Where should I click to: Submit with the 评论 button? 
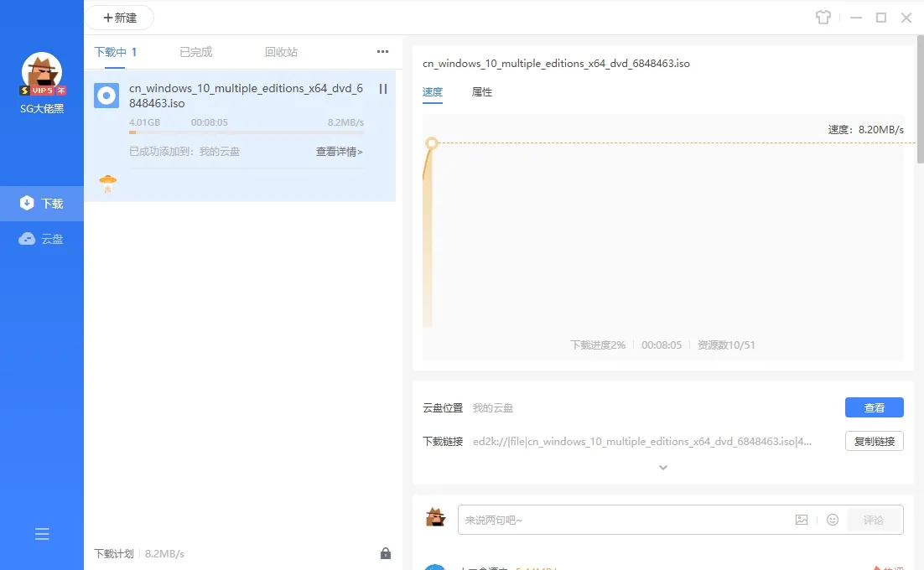point(874,520)
